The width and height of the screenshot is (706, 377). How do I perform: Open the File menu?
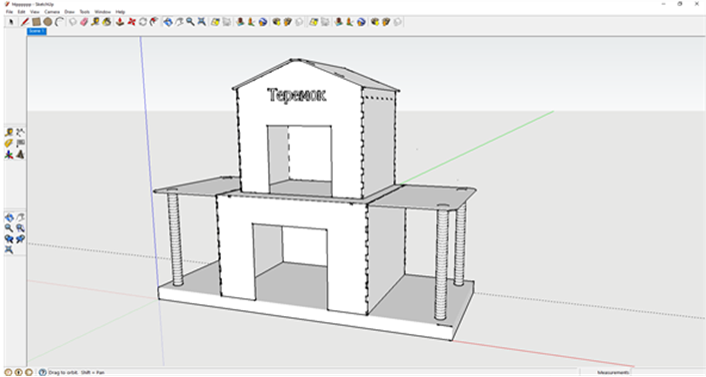pos(9,12)
